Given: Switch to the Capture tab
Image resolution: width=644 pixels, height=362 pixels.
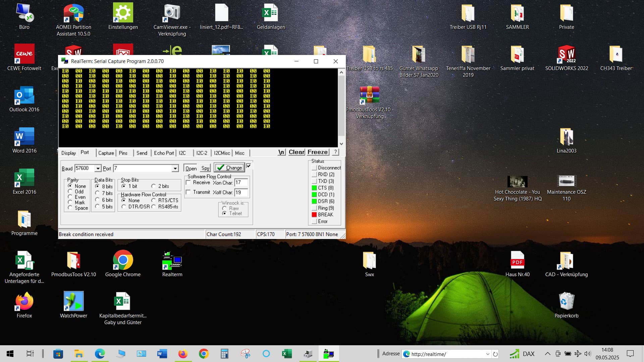Looking at the screenshot, I should pos(106,153).
